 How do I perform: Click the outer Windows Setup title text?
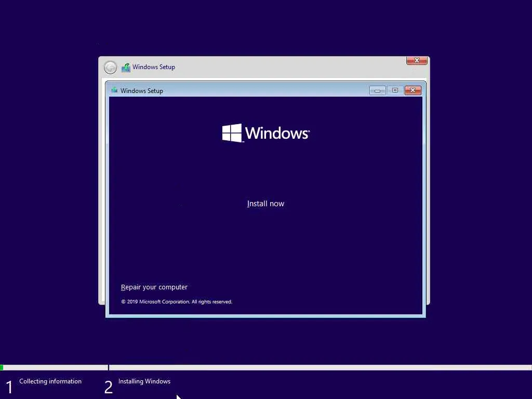[x=154, y=67]
